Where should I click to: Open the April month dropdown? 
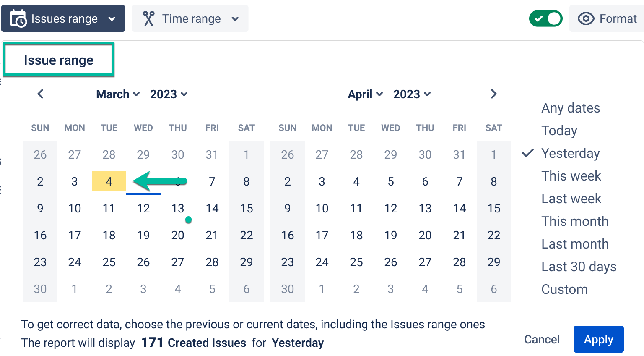click(365, 94)
